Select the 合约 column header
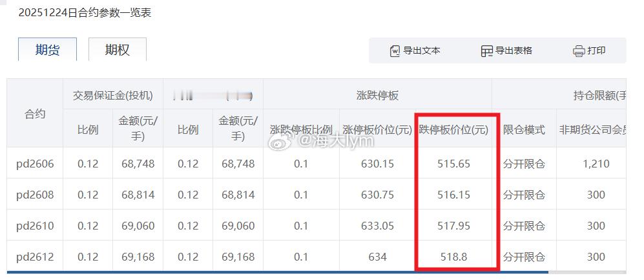 pyautogui.click(x=35, y=113)
